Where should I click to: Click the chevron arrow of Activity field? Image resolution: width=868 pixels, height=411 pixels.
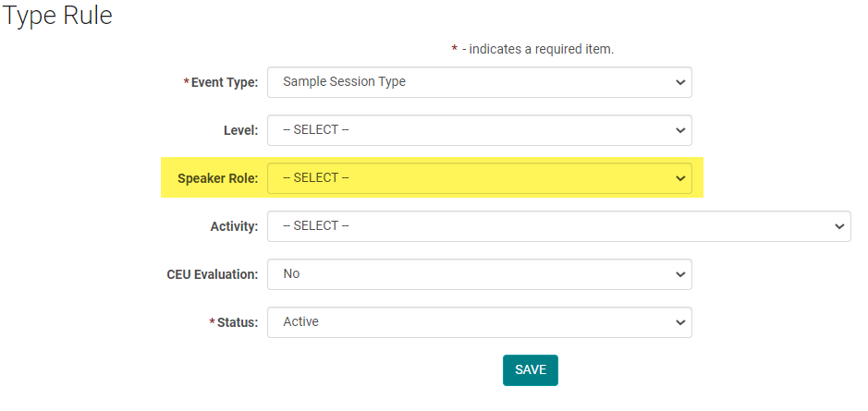pos(839,226)
